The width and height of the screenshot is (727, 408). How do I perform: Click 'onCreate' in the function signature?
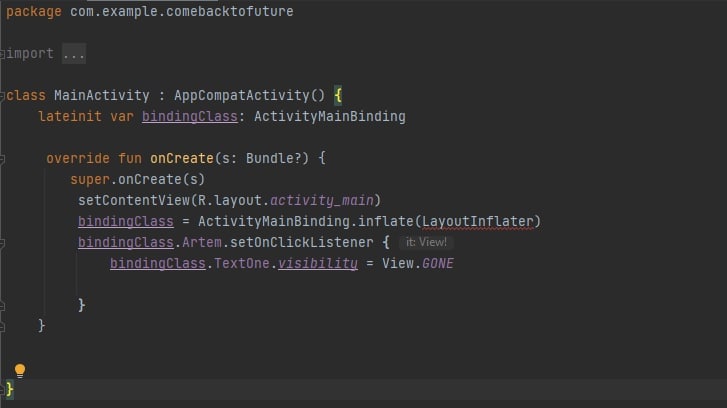point(182,159)
